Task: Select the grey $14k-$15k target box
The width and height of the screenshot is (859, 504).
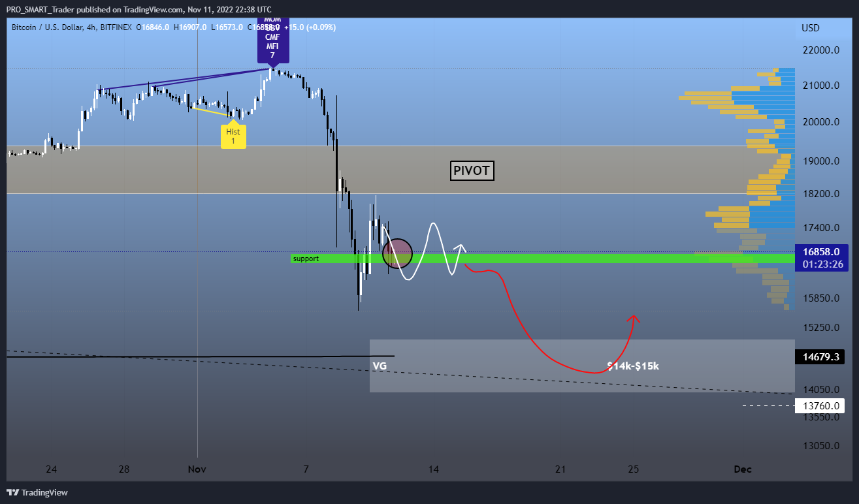Action: [582, 366]
